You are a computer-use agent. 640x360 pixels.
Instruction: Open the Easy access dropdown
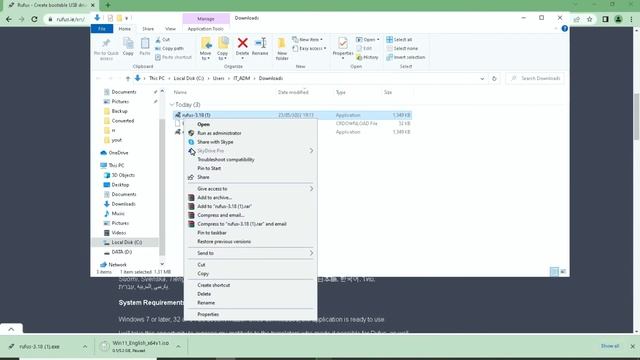309,48
